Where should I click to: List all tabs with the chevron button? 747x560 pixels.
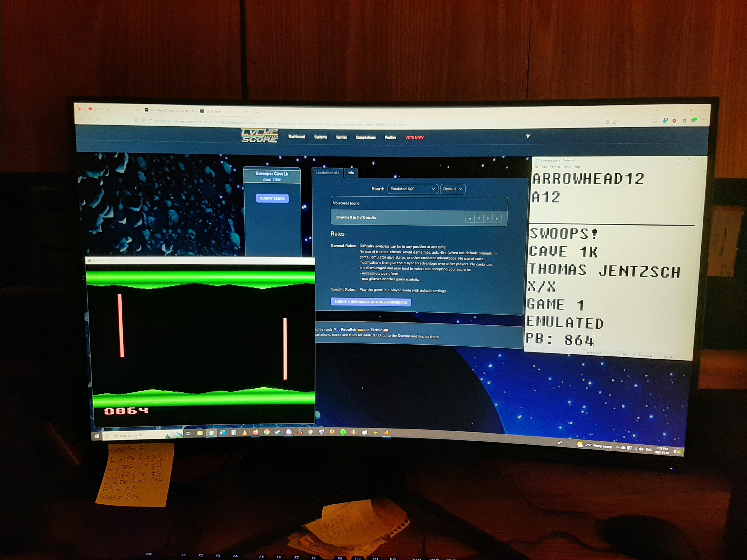657,110
